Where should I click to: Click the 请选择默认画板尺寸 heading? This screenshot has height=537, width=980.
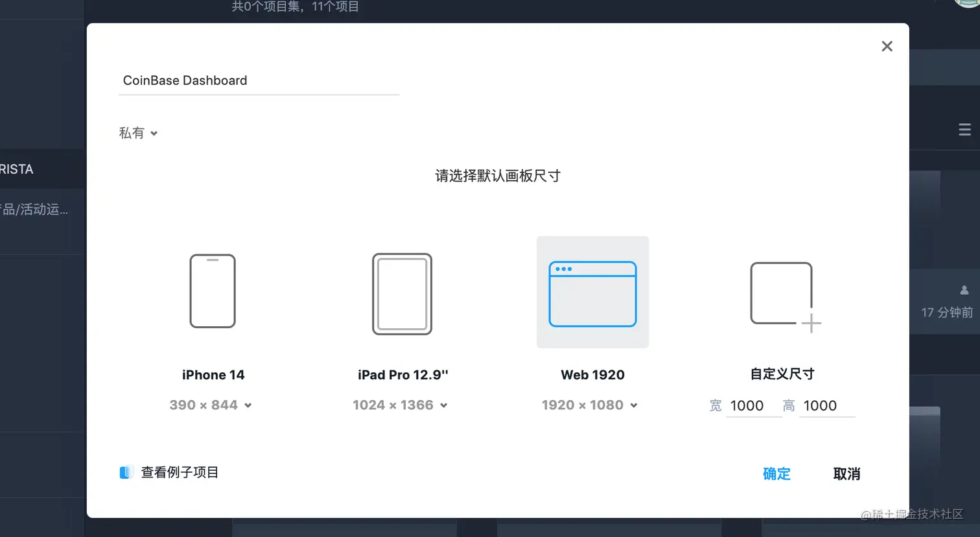498,176
